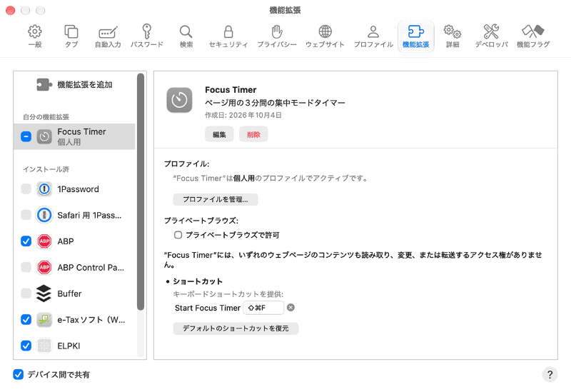Open help with the question mark button

(x=550, y=375)
